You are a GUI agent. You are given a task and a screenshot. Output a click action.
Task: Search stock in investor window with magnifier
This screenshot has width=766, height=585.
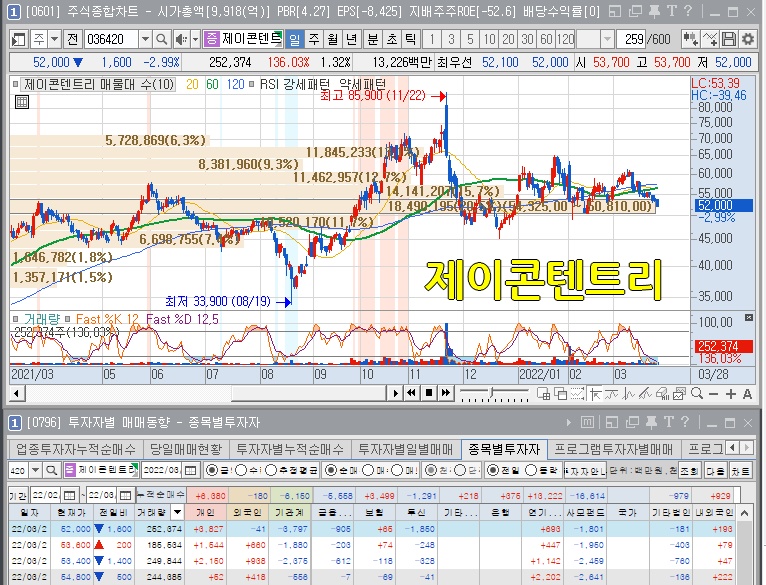point(51,471)
